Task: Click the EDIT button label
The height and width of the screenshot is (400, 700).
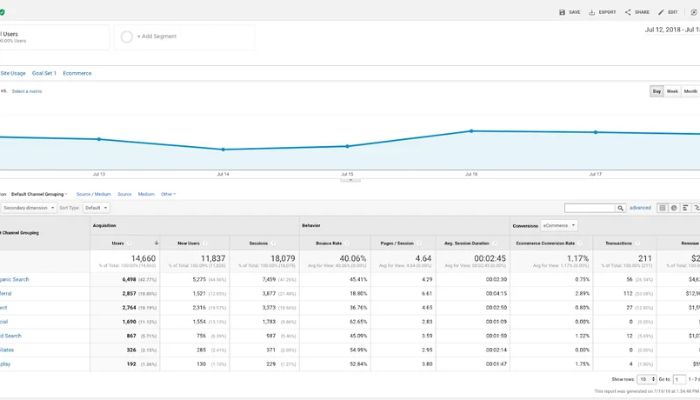Action: point(672,12)
